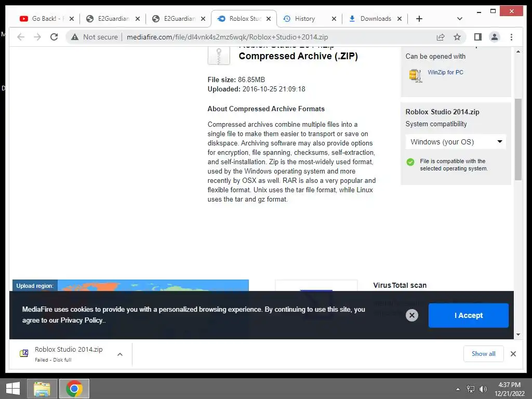Click the Chrome taskbar icon
The width and height of the screenshot is (532, 399).
point(74,389)
